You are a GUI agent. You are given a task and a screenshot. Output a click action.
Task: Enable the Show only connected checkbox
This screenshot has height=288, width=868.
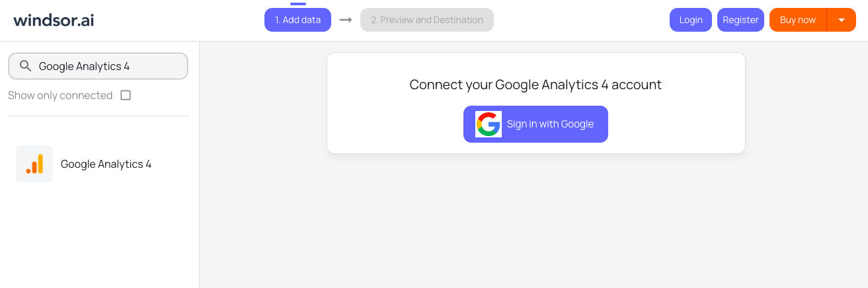pyautogui.click(x=126, y=95)
